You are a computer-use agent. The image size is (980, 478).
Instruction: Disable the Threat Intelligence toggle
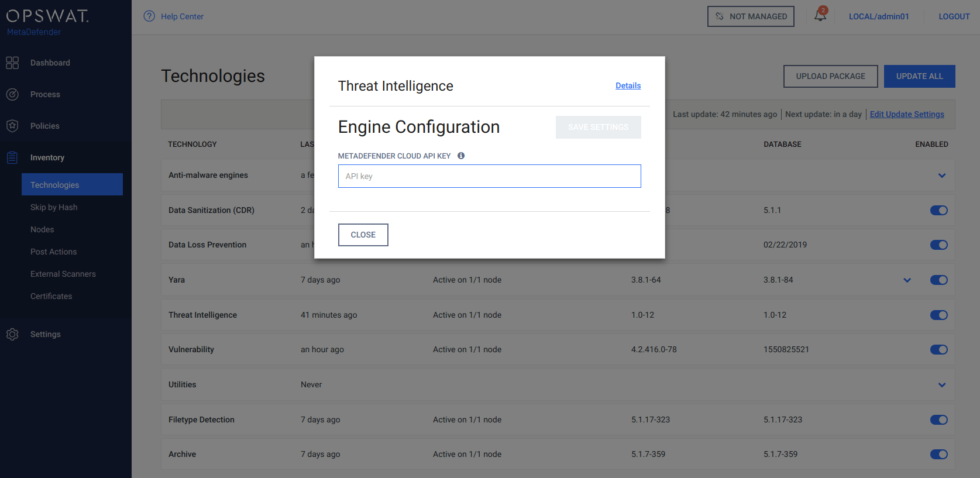(939, 315)
